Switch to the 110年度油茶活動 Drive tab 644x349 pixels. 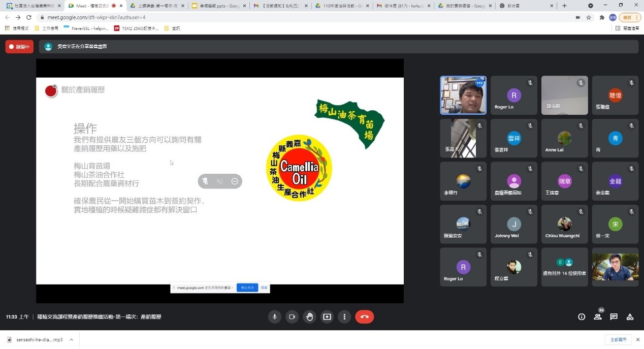pos(341,6)
